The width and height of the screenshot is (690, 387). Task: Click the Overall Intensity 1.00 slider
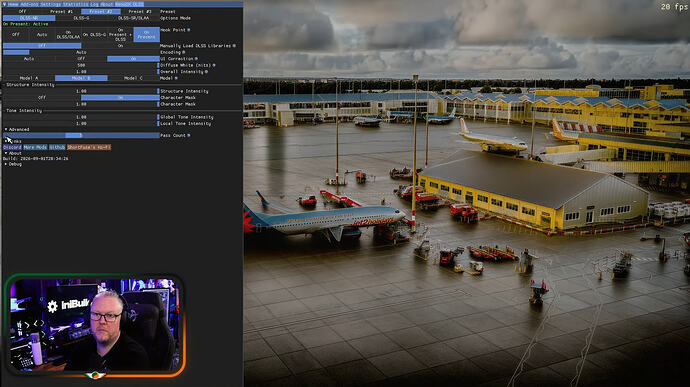pos(81,71)
